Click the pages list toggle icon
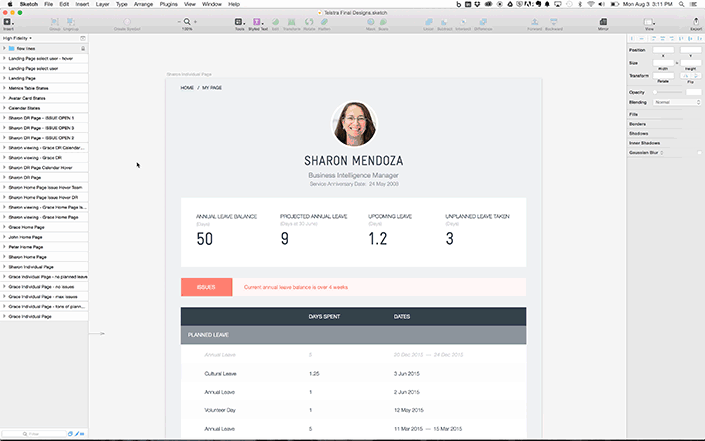 [x=83, y=38]
